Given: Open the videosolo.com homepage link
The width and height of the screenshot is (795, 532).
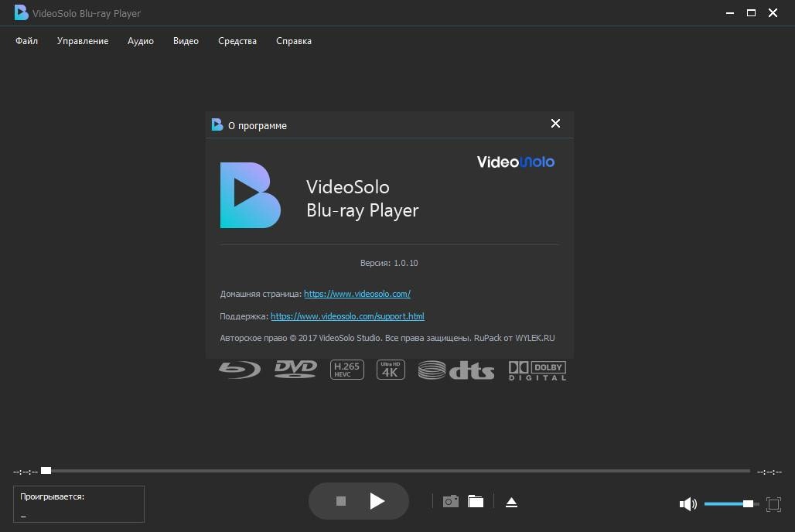Looking at the screenshot, I should [x=357, y=294].
